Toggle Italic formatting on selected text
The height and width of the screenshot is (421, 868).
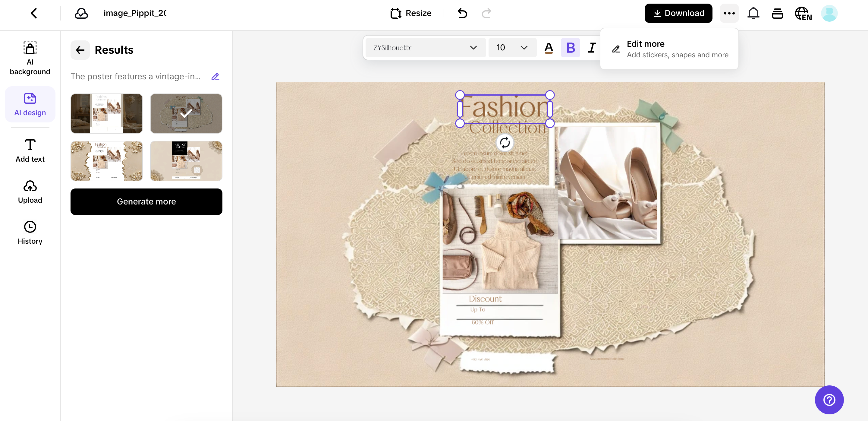(x=592, y=48)
